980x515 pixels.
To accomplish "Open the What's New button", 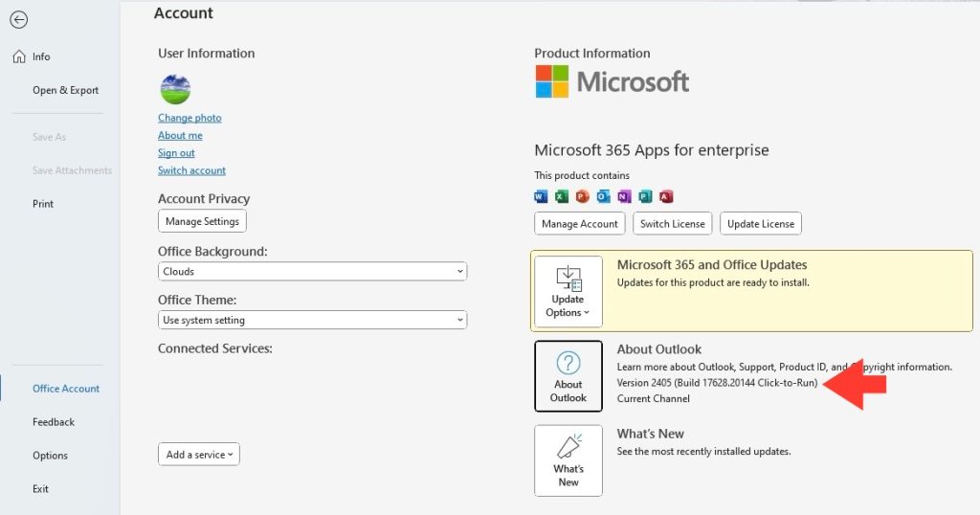I will coord(568,460).
